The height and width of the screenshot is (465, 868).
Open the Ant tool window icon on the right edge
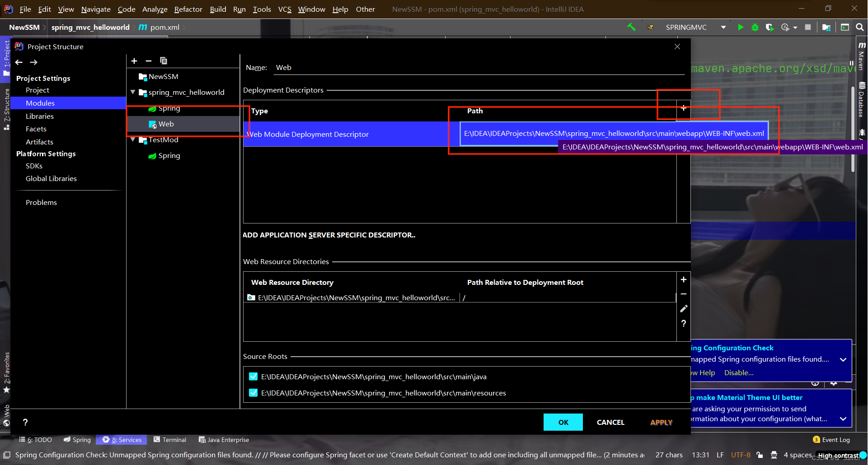click(x=862, y=132)
